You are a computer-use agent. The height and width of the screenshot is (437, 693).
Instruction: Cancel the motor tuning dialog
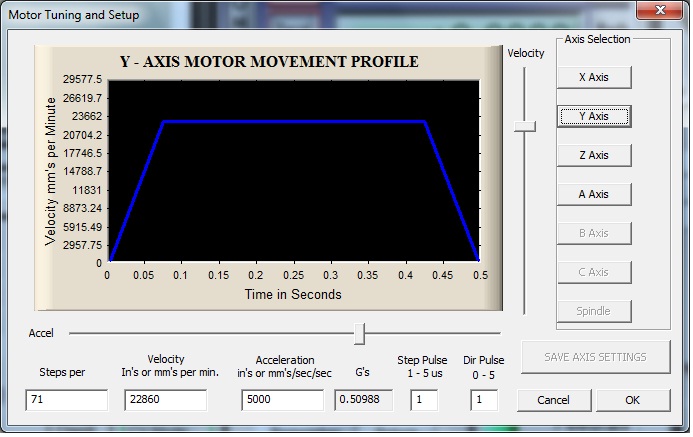553,400
